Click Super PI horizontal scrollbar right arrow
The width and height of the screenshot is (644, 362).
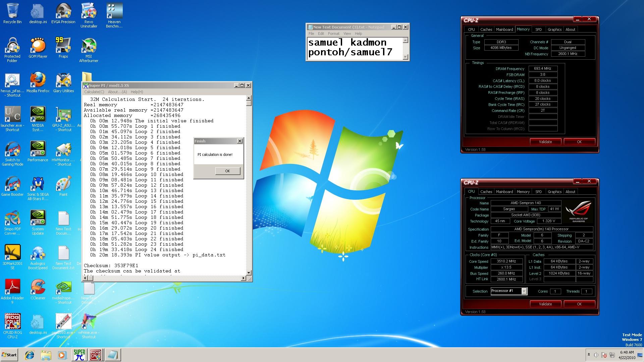[x=243, y=278]
